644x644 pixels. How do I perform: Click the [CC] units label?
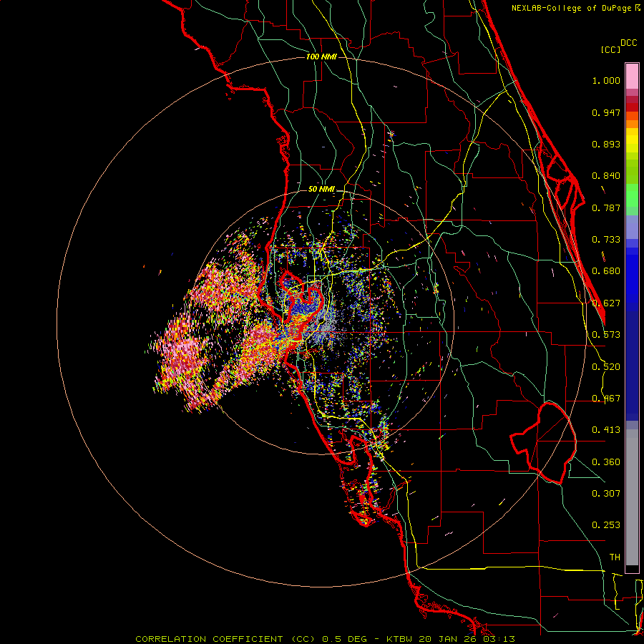(x=610, y=49)
